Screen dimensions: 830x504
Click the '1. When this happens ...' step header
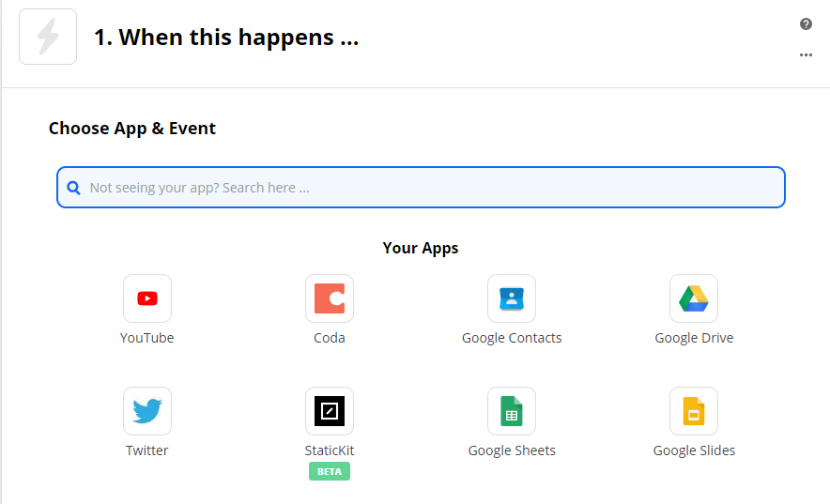[x=226, y=37]
